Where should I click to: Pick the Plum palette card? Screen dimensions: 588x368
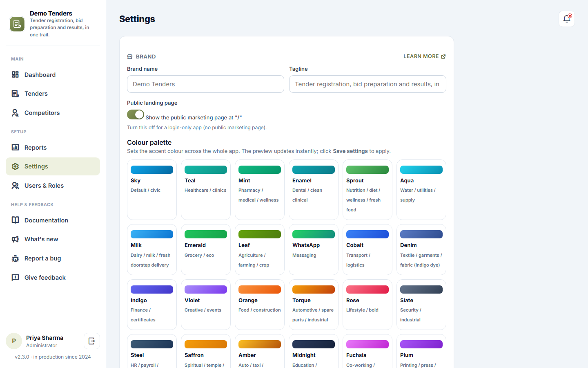[x=421, y=351]
